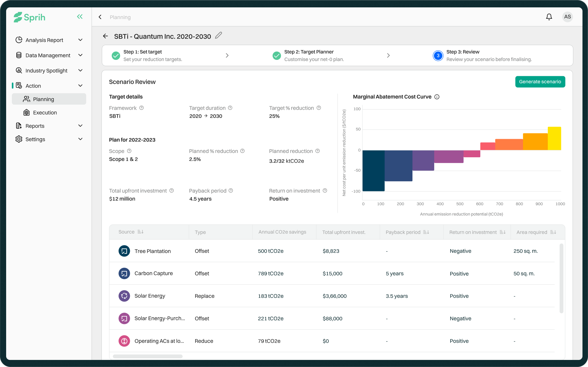The height and width of the screenshot is (367, 588).
Task: Click chevron after Step 2 Target Planner
Action: point(388,56)
